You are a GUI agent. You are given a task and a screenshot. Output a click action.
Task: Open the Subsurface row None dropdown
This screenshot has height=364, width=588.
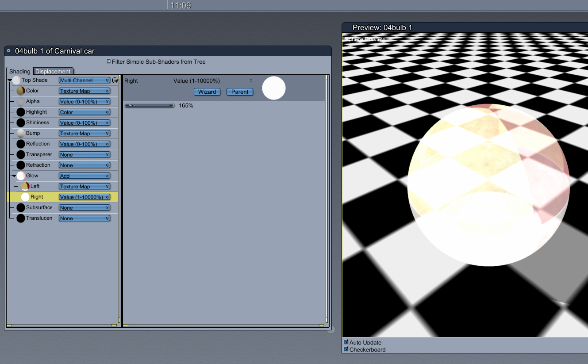pyautogui.click(x=85, y=208)
